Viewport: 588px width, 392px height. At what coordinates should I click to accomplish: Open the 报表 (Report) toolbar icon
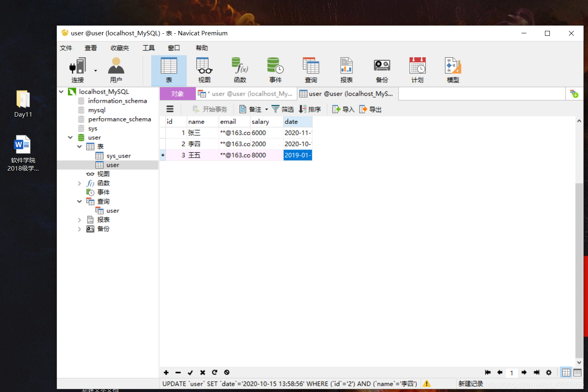tap(346, 70)
